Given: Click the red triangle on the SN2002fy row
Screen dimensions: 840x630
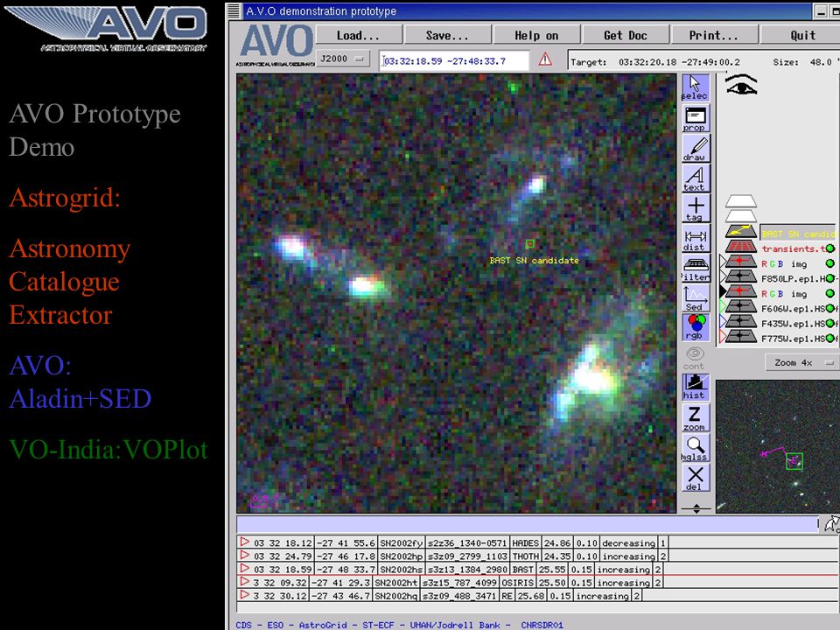Looking at the screenshot, I should [245, 542].
